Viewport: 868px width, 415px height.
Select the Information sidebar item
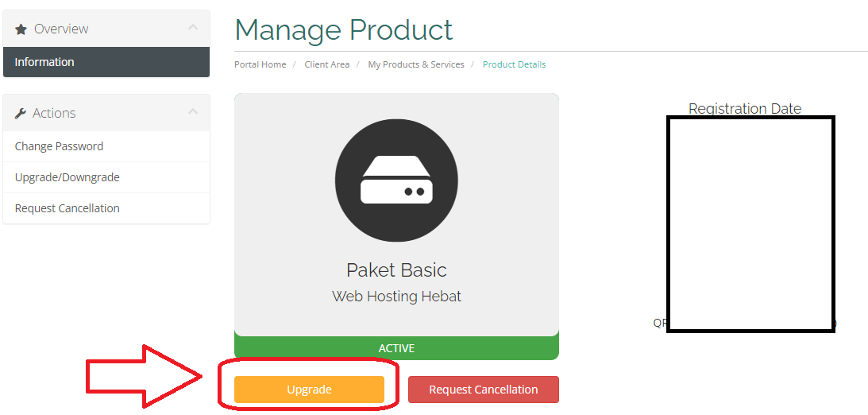106,62
